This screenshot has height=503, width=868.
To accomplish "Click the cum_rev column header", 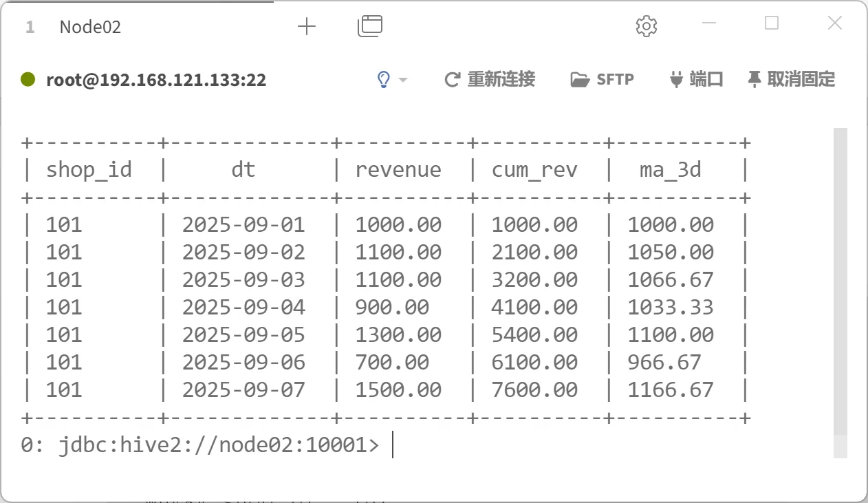I will [534, 170].
